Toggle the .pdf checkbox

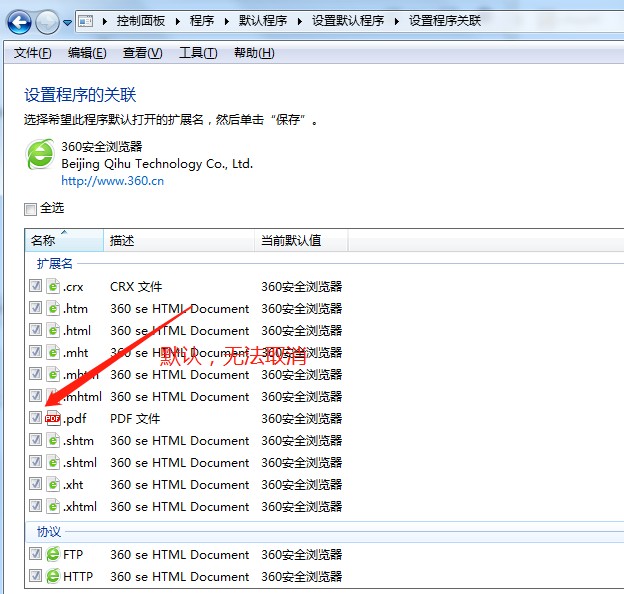tap(35, 417)
